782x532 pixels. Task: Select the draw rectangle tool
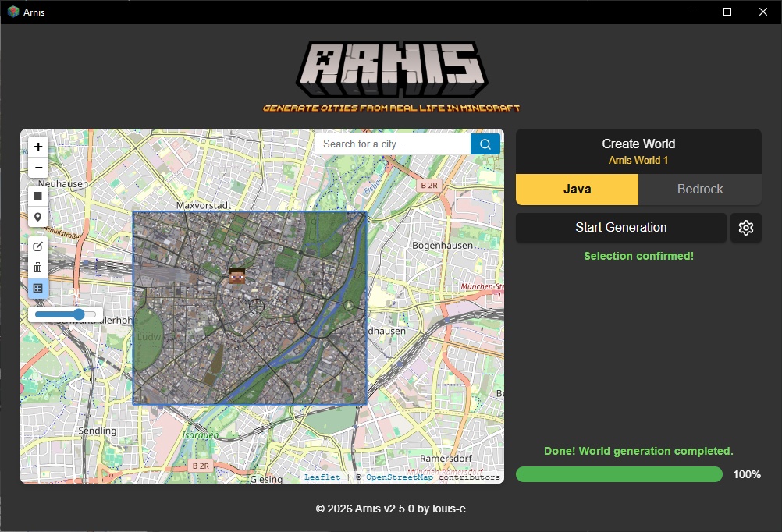(x=38, y=195)
